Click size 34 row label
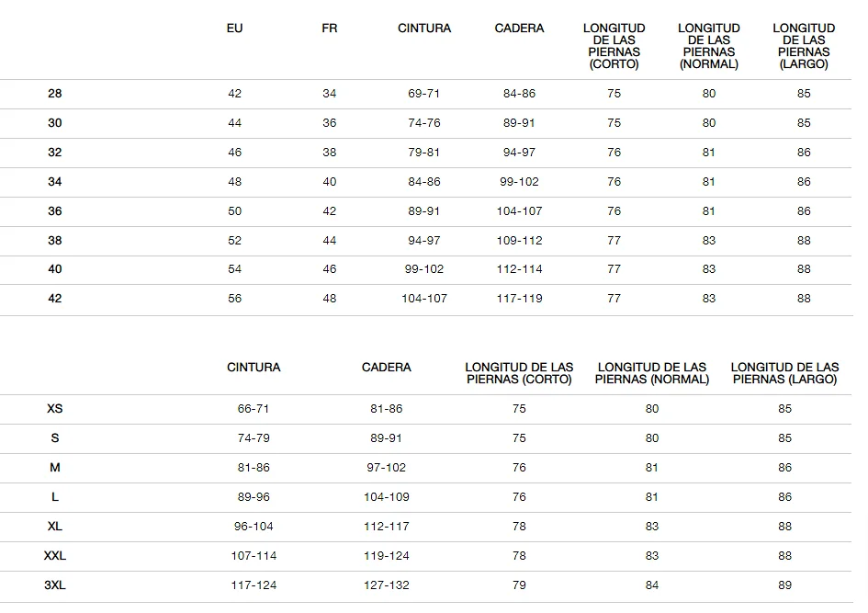868x613 pixels. tap(55, 182)
